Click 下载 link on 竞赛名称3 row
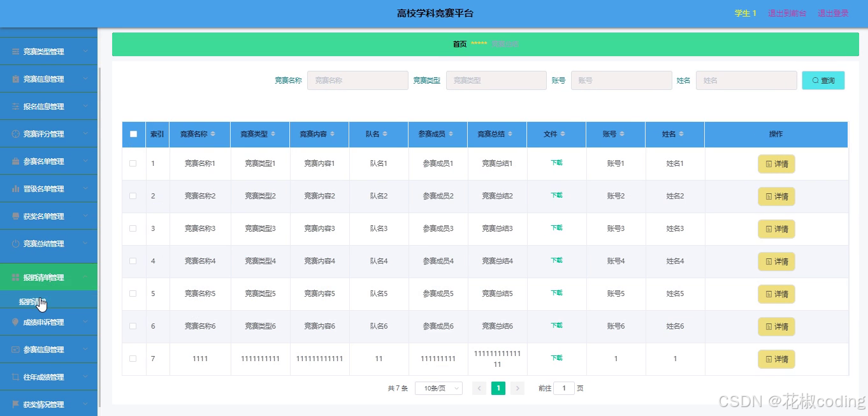 pos(556,228)
